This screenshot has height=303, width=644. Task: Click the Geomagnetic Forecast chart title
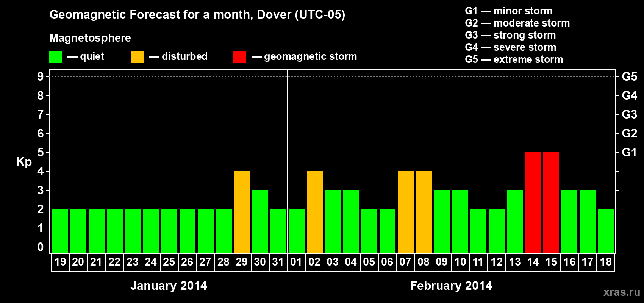click(x=197, y=15)
